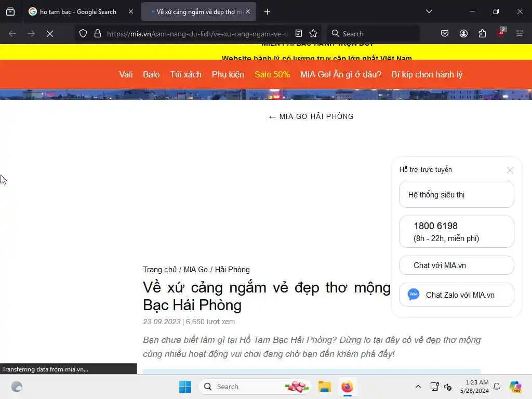
Task: Expand the list all tabs chevron
Action: tap(429, 11)
